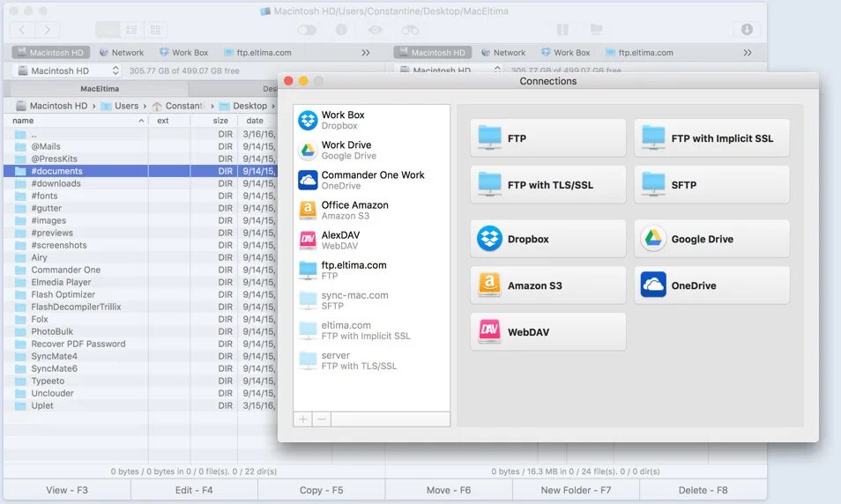Screen dimensions: 841x504
Task: Create a new FTP connection
Action: (547, 137)
